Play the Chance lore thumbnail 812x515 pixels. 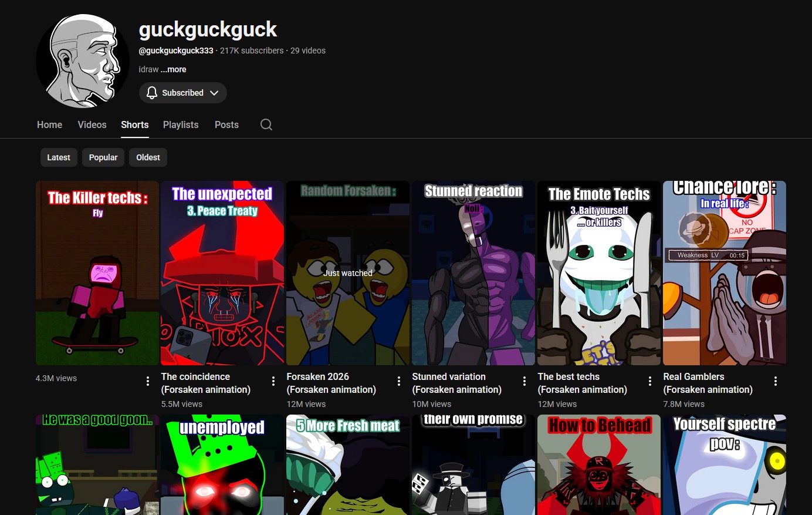pyautogui.click(x=725, y=273)
